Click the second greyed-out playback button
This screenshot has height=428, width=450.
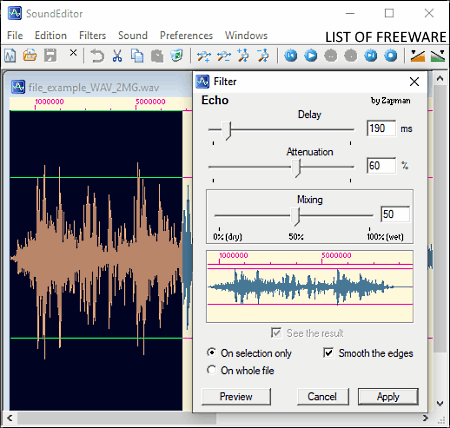click(x=351, y=56)
